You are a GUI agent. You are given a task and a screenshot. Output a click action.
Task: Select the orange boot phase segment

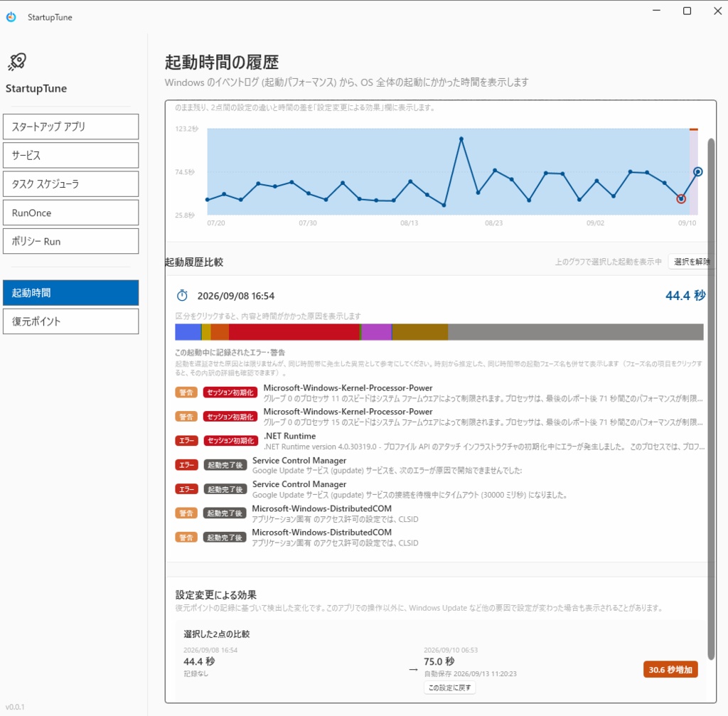click(220, 332)
